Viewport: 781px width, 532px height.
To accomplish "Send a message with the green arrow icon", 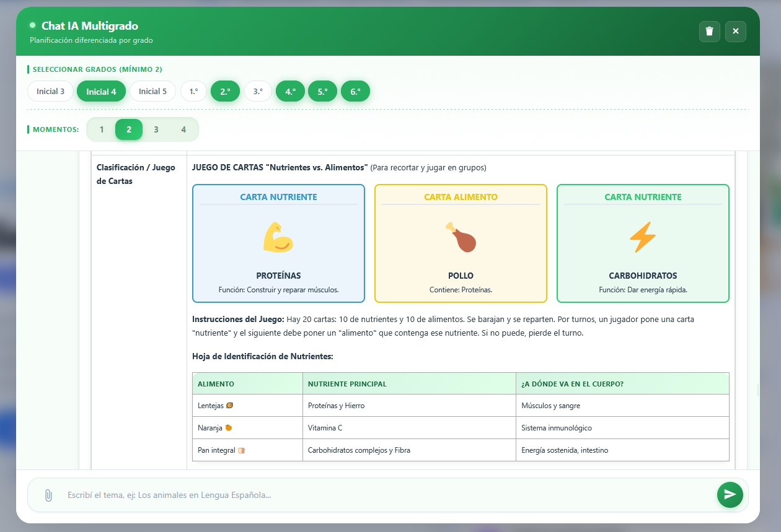I will tap(730, 495).
